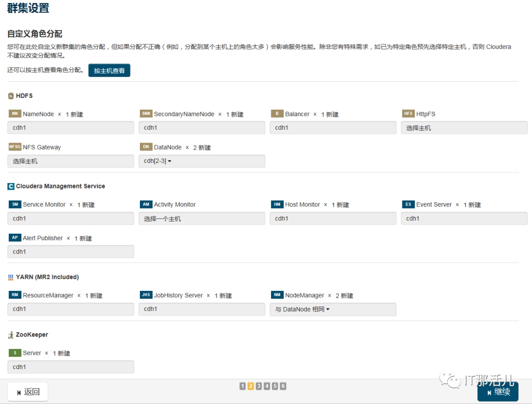Click the NN NameNode role badge
Image resolution: width=532 pixels, height=404 pixels.
pyautogui.click(x=15, y=114)
